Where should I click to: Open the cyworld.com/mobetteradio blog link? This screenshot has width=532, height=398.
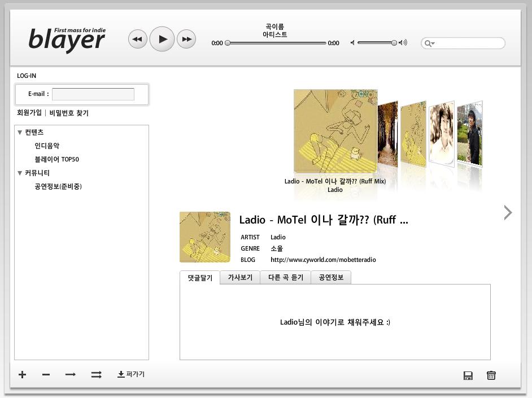pyautogui.click(x=323, y=260)
